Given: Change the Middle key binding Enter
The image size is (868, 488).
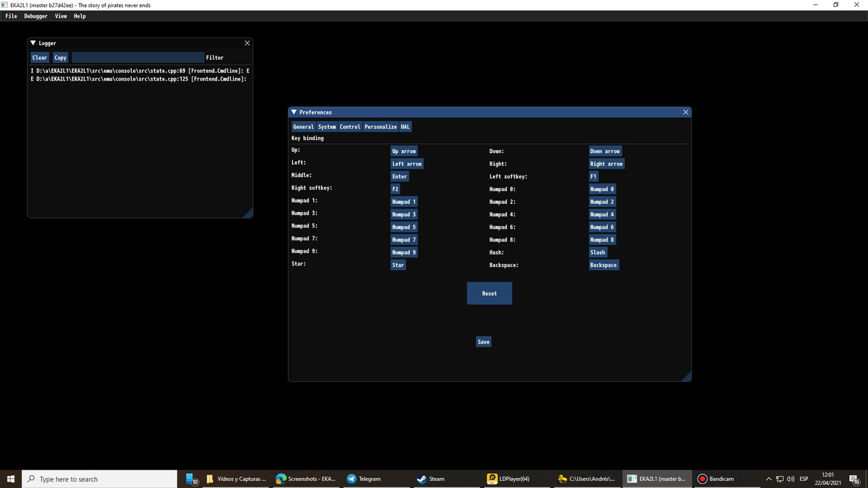Looking at the screenshot, I should (400, 176).
